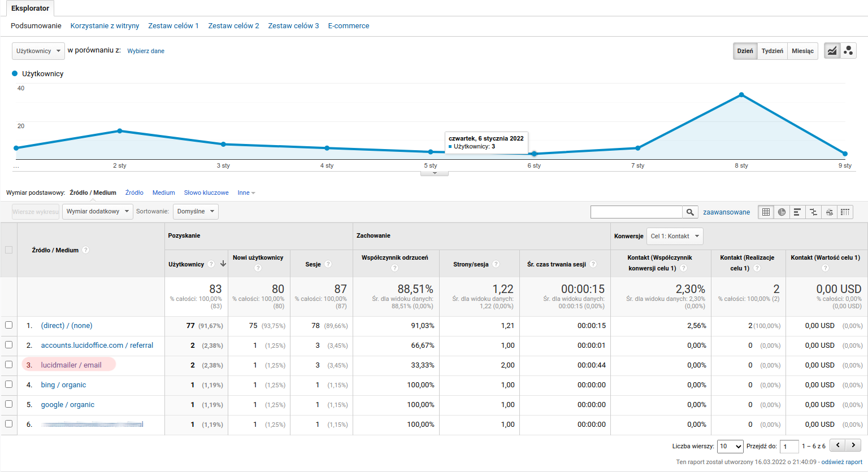The height and width of the screenshot is (472, 868).
Task: Set chart granularity to Miesiąc
Action: click(x=802, y=51)
